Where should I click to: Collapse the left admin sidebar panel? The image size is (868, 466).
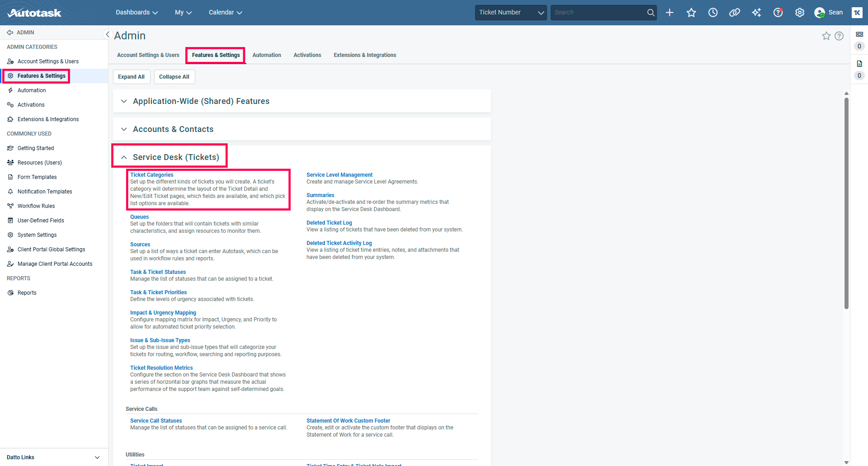[108, 34]
